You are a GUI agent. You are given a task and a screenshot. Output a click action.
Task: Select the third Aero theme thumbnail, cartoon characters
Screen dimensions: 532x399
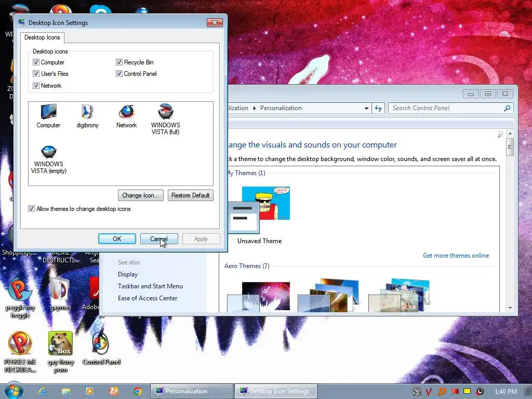click(400, 295)
